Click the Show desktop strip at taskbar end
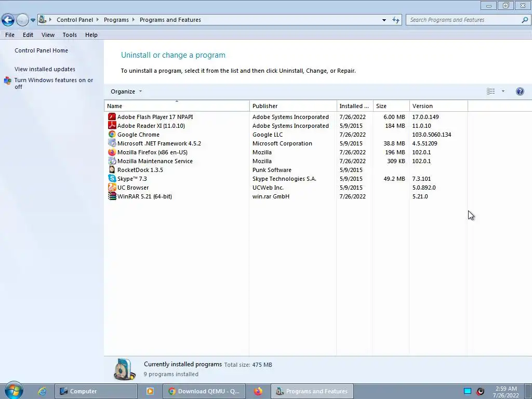 click(x=528, y=391)
